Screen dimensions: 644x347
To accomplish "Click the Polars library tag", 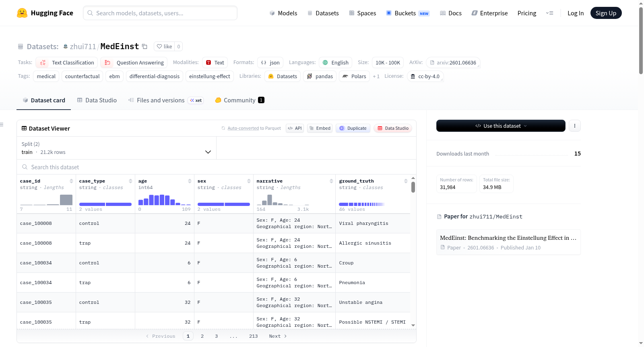I will point(355,76).
